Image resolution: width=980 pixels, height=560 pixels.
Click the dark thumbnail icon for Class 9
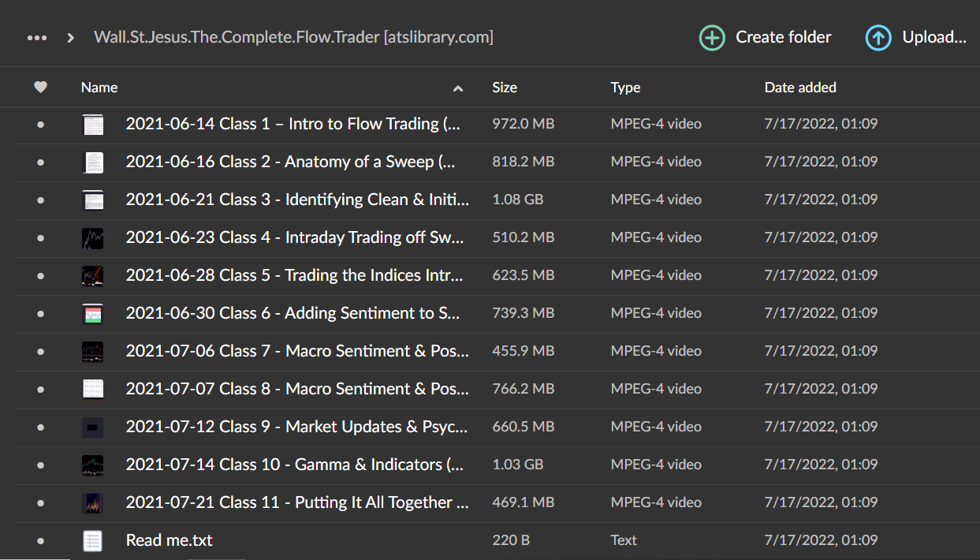pos(93,427)
